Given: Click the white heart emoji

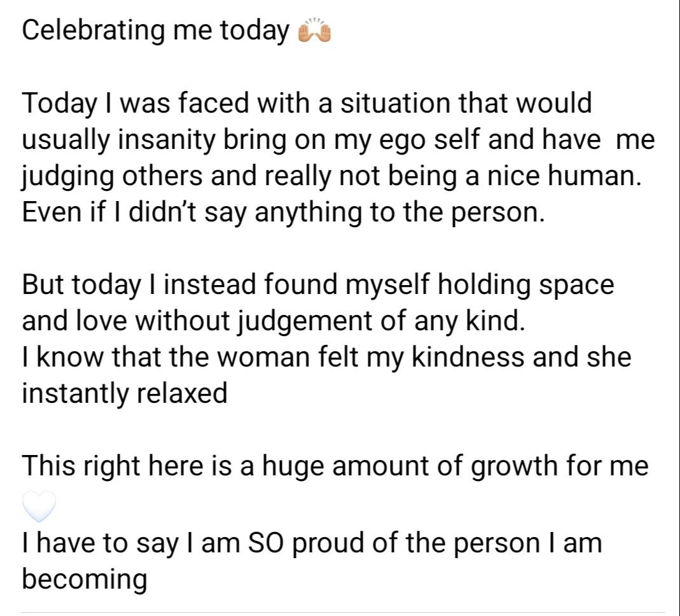Looking at the screenshot, I should point(40,507).
